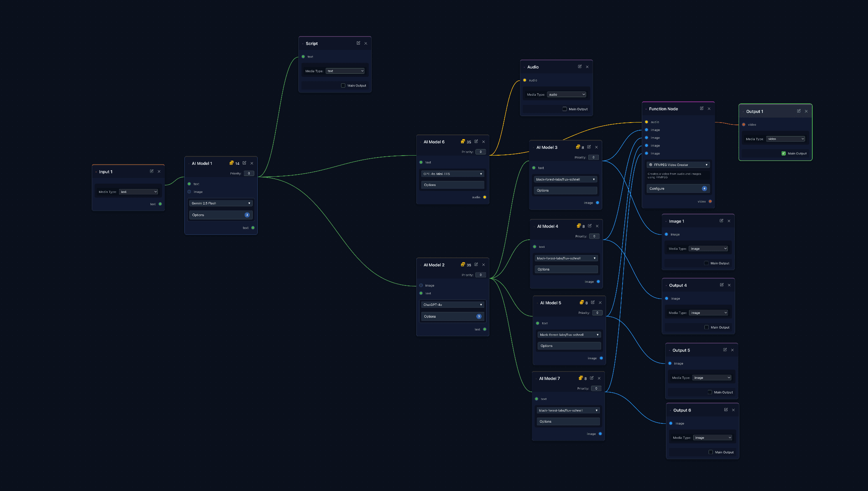The width and height of the screenshot is (868, 491).
Task: Click the edit icon on the Script node
Action: coord(358,43)
